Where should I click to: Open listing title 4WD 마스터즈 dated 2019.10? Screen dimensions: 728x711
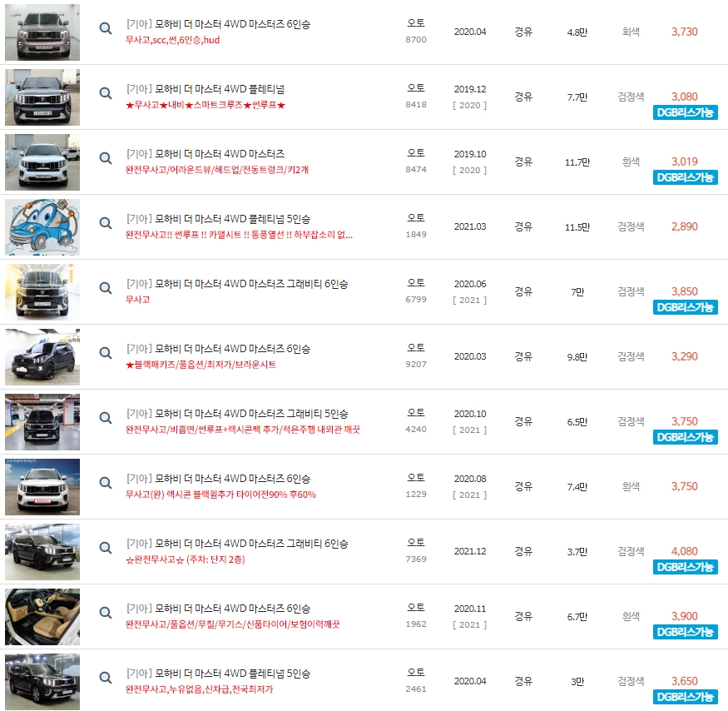(x=206, y=154)
